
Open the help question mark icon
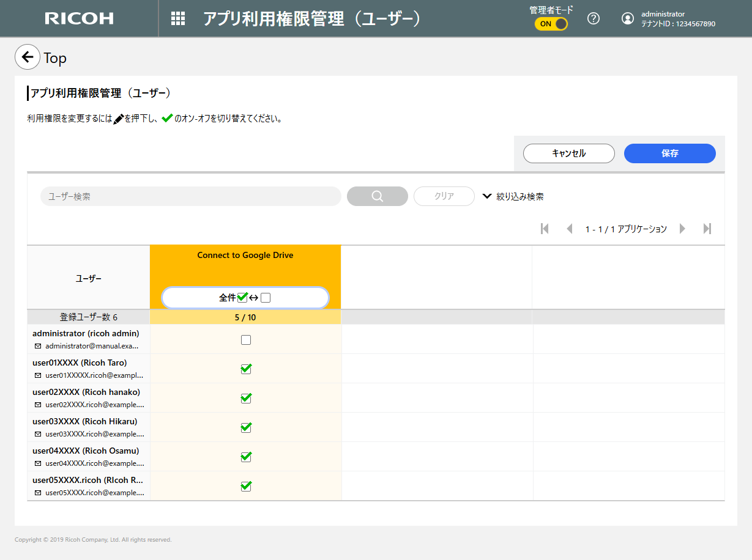(593, 18)
